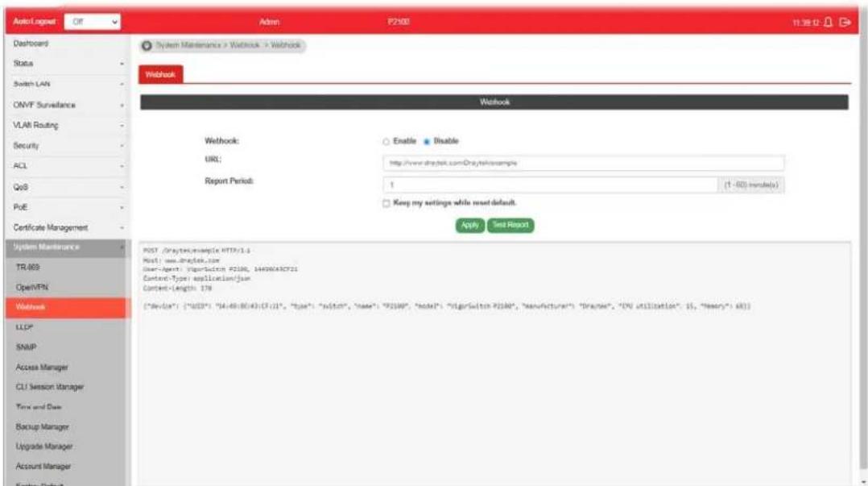Click the logout icon in header
This screenshot has height=486, width=868.
(845, 23)
